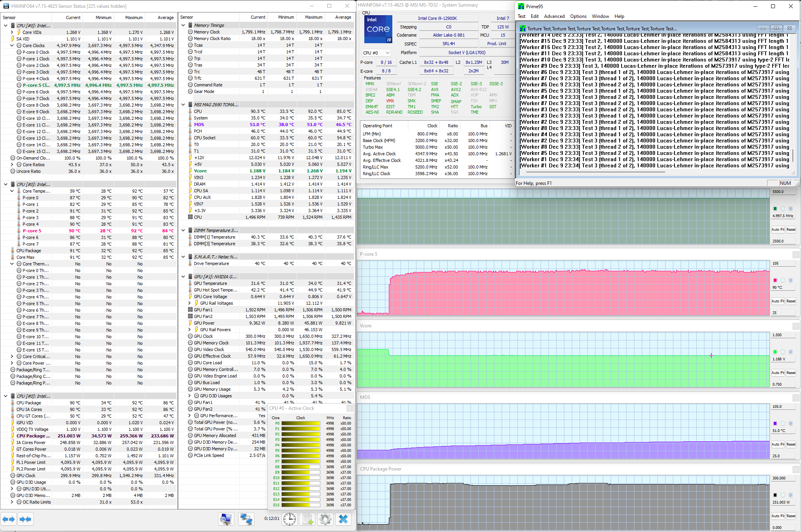Click the networked computers remote icon
Screen dimensions: 801x532
coord(246,519)
